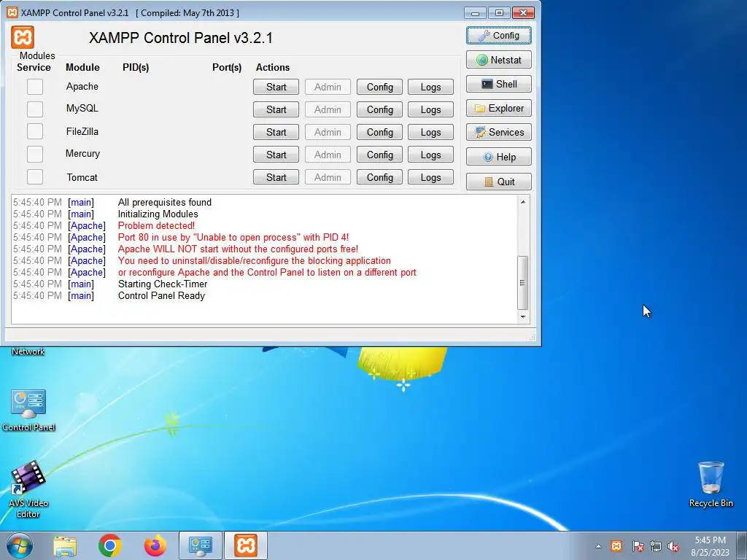Open Config for Tomcat module
Viewport: 747px width, 560px height.
379,177
